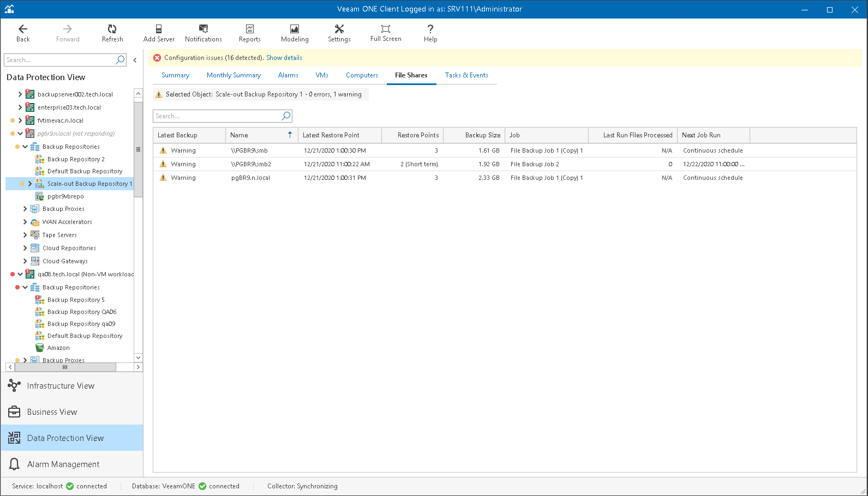The height and width of the screenshot is (496, 868).
Task: Open Reports from the toolbar
Action: tap(250, 33)
